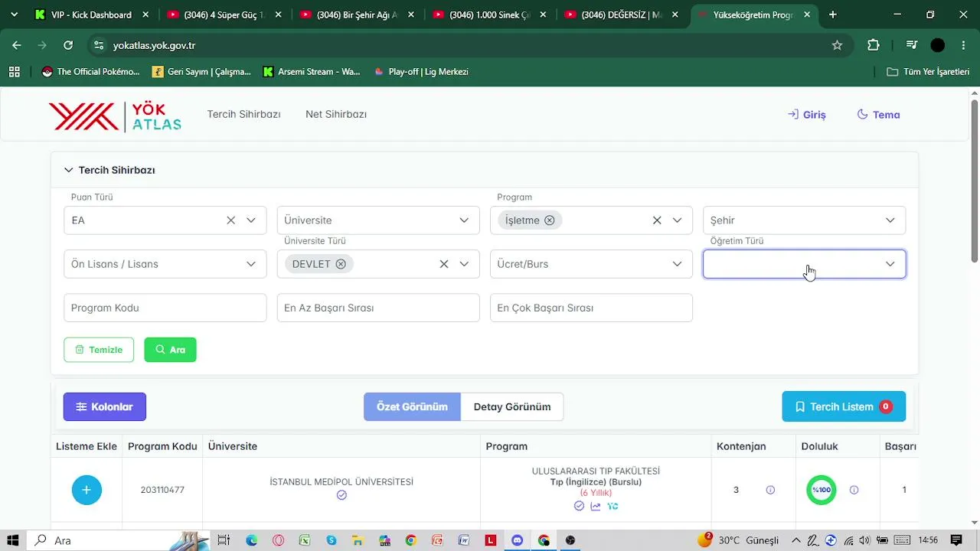Remove the İşletme chip from Program
980x551 pixels.
[x=549, y=220]
